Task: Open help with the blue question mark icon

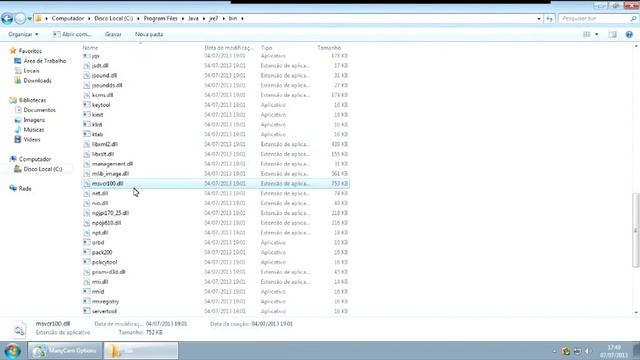Action: click(x=629, y=34)
